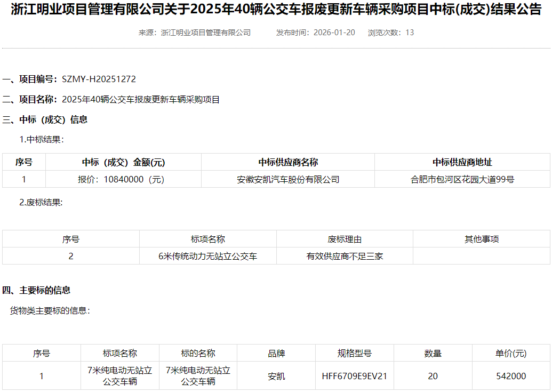Select the project number SZMY-H20251272
The width and height of the screenshot is (552, 392).
(99, 79)
